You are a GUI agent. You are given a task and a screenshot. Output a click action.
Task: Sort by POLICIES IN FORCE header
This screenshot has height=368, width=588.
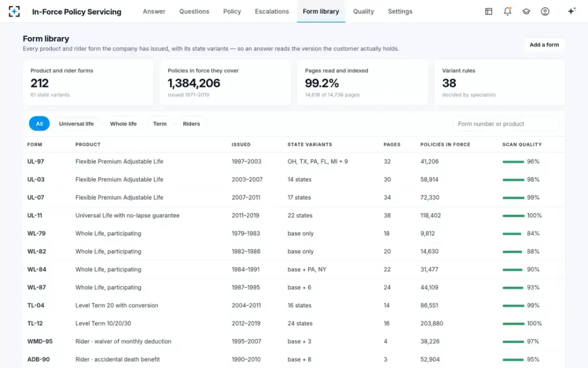point(445,145)
